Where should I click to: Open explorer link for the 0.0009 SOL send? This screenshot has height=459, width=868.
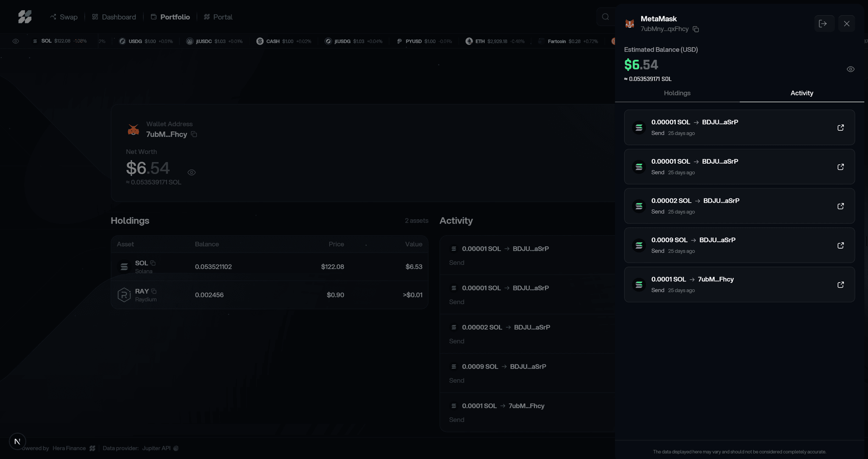(841, 245)
